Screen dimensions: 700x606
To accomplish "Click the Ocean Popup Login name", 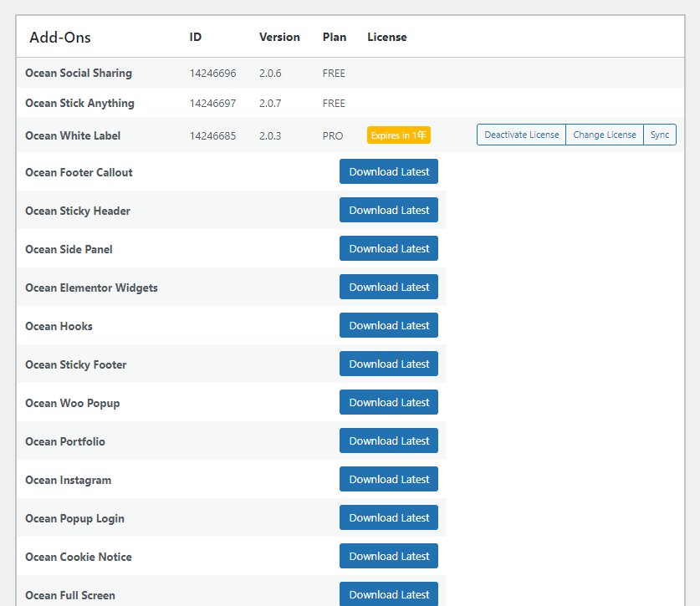I will 75,518.
